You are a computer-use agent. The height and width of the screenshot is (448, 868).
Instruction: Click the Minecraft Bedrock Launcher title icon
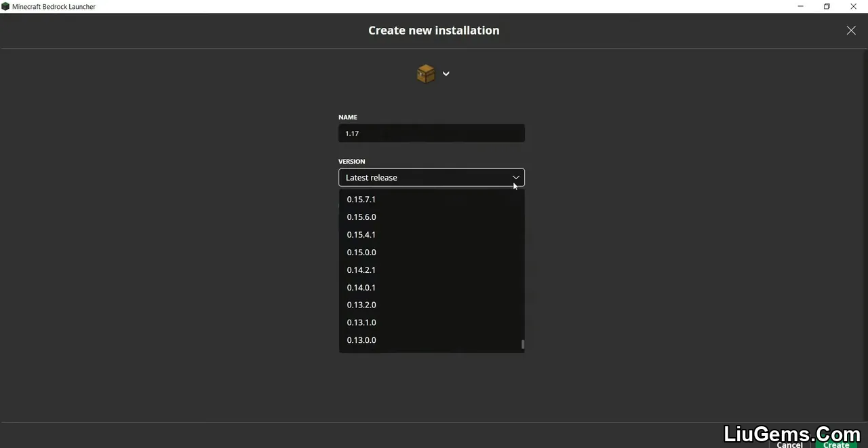pos(5,6)
